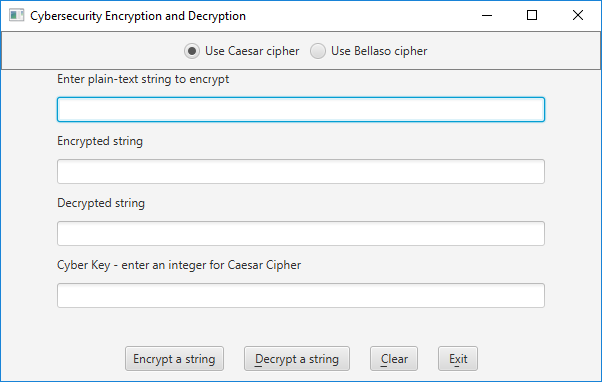Minimize the Cybersecurity Encryption window
Viewport: 602px width, 382px height.
[x=487, y=15]
